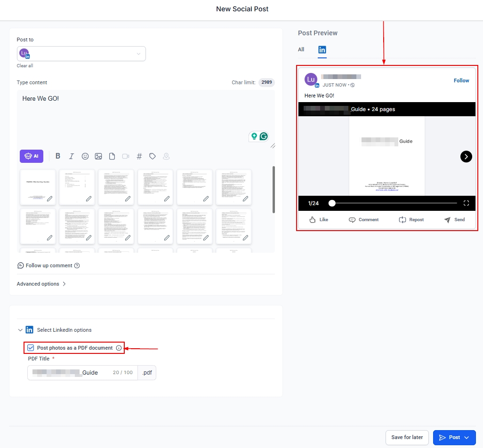
Task: Click the purple AI assistant button
Action: click(32, 156)
